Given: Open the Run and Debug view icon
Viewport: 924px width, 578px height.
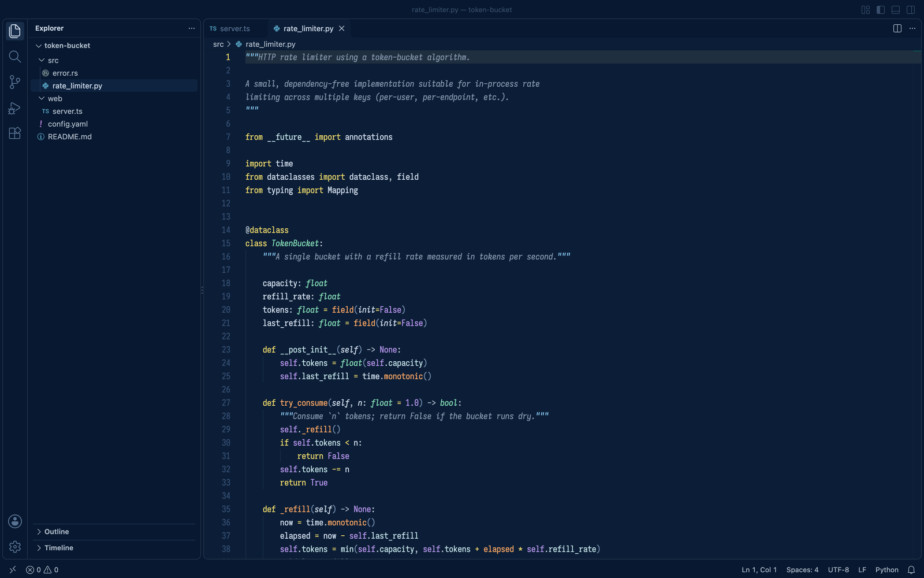Looking at the screenshot, I should tap(15, 108).
